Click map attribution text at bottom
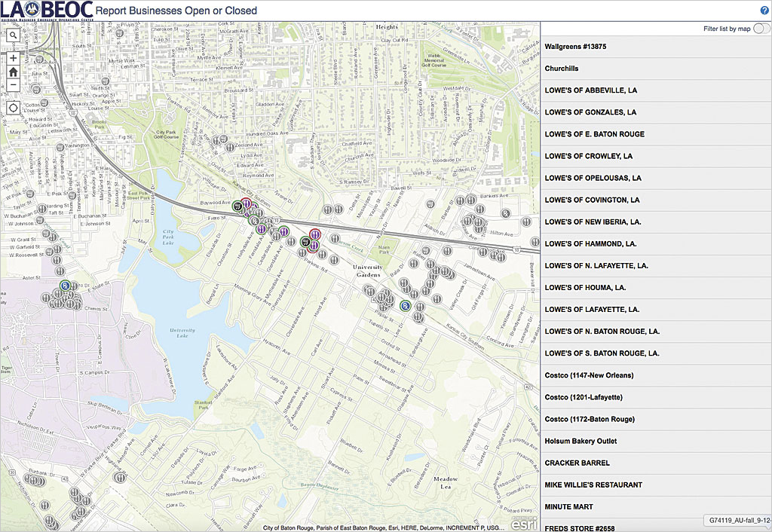This screenshot has height=532, width=772. (383, 527)
